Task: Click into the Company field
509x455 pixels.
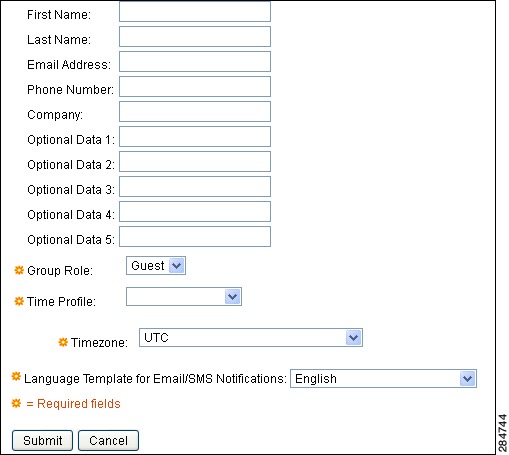Action: (x=195, y=112)
